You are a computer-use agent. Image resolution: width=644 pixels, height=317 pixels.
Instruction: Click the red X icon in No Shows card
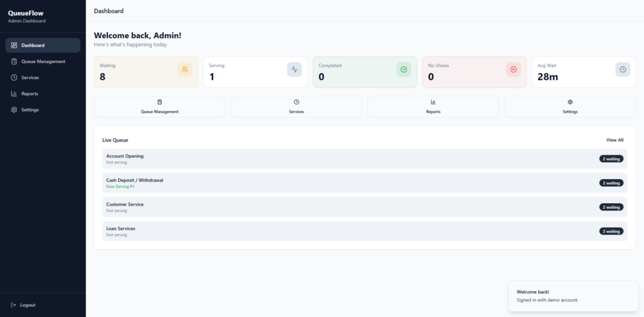click(513, 69)
